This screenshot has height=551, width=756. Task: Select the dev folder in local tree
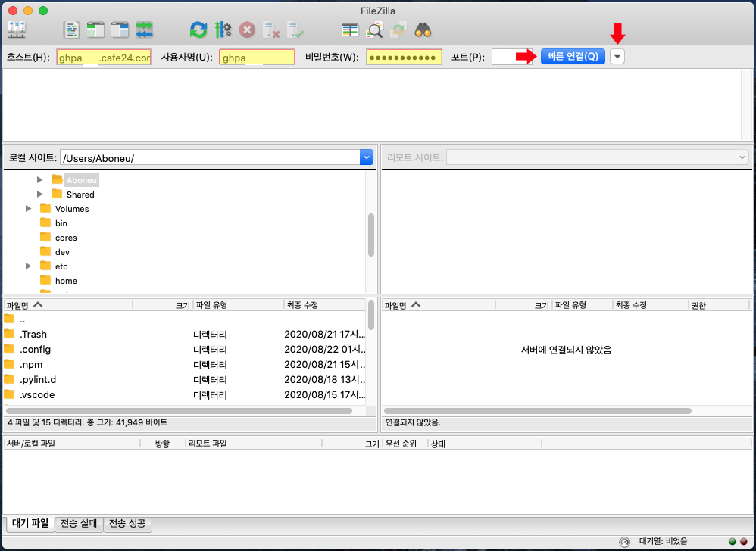point(62,252)
